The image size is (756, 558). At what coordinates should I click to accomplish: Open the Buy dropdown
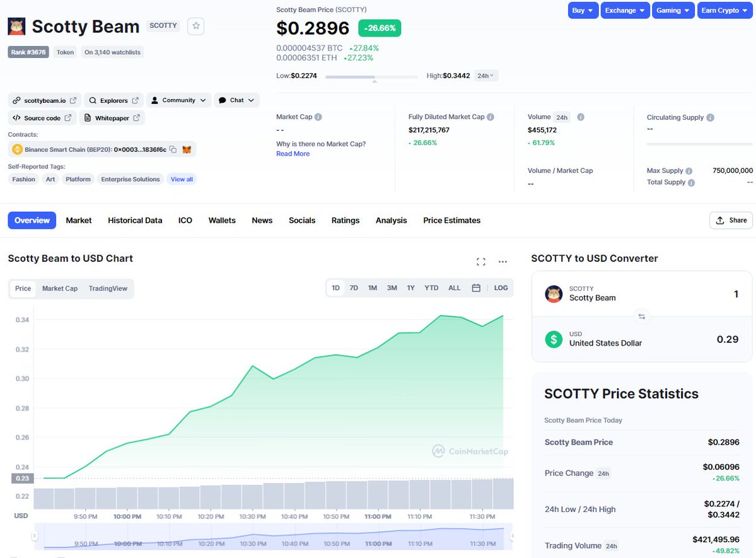[583, 10]
